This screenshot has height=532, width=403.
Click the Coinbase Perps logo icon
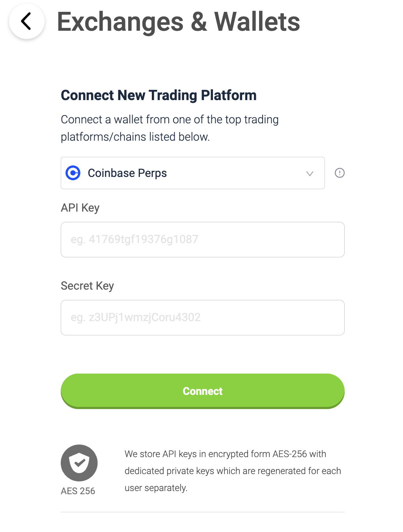(73, 173)
